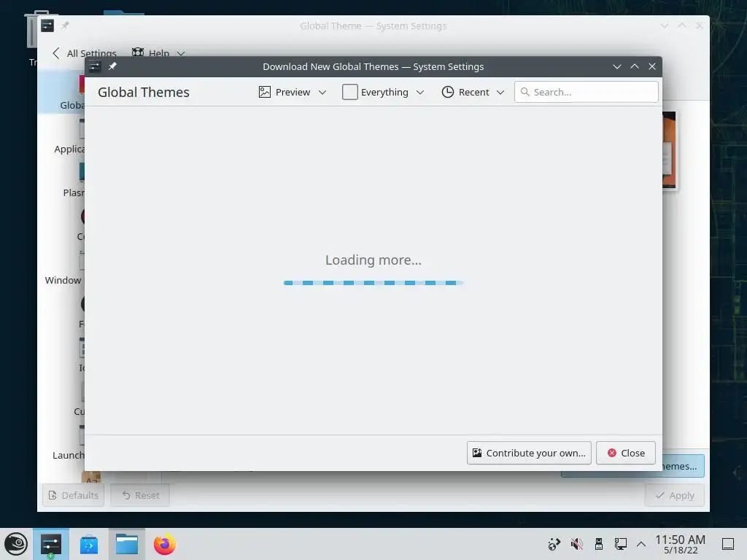Screen dimensions: 747x560
Task: Click the updates notifier tray icon
Action: tap(554, 544)
